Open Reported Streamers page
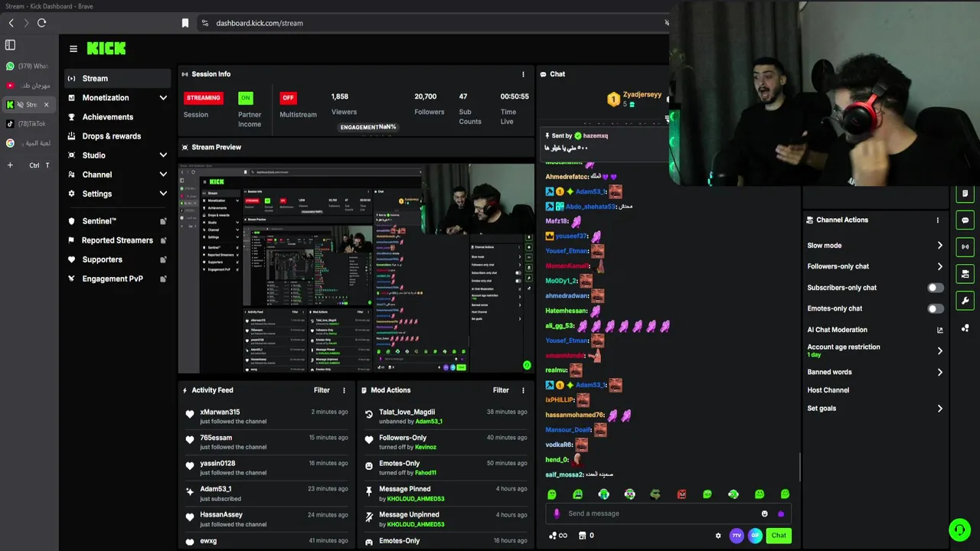Screen dimensions: 980x551 (x=117, y=240)
